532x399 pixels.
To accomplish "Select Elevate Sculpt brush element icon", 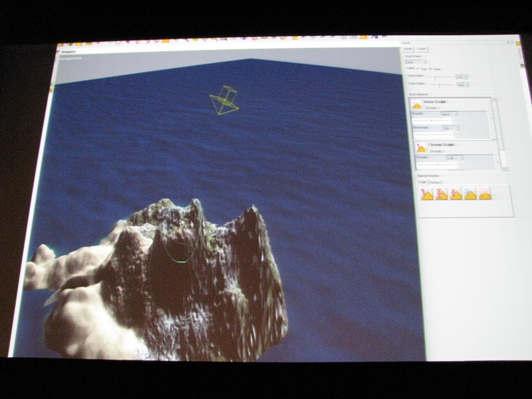I will (x=421, y=148).
